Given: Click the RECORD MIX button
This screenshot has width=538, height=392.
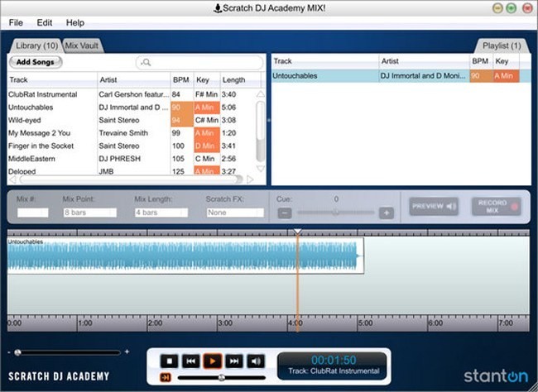Looking at the screenshot, I should point(495,206).
